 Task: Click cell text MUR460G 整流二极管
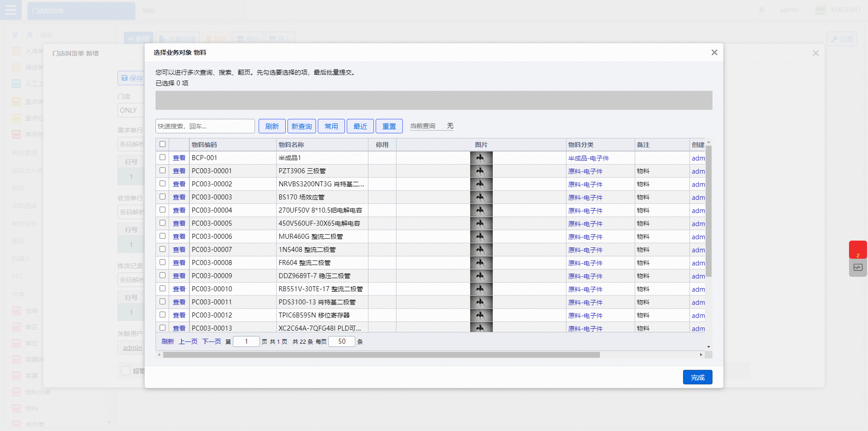tap(311, 237)
